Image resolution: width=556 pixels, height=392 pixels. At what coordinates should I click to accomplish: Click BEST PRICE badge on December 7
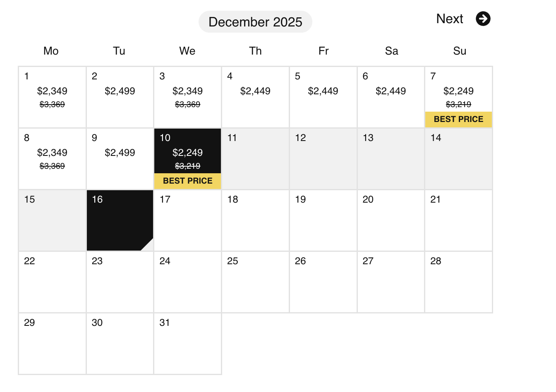coord(458,119)
